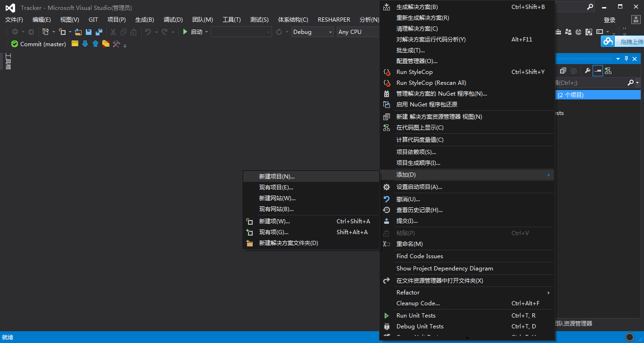Open the 体系结构(C) menu

pyautogui.click(x=293, y=19)
